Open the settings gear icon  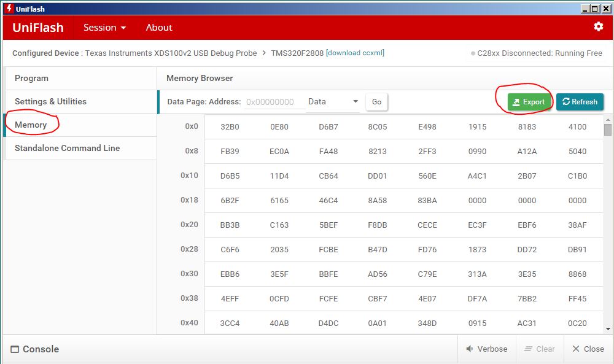coord(598,26)
